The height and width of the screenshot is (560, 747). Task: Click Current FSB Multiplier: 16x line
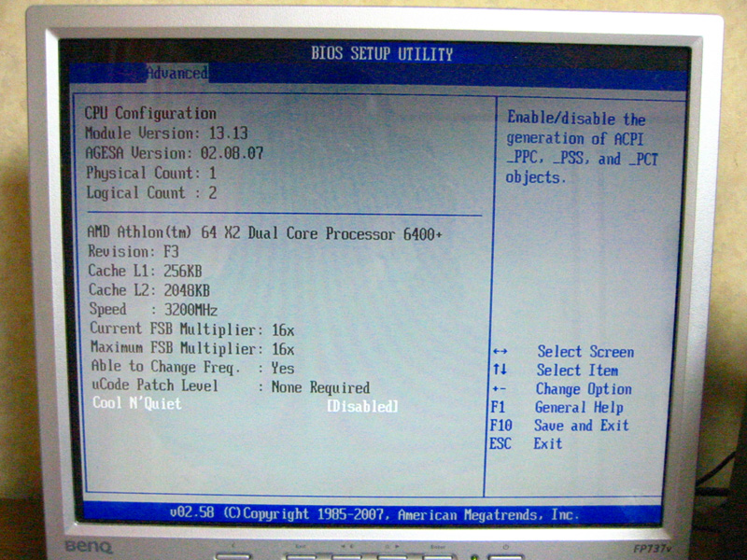pos(192,329)
